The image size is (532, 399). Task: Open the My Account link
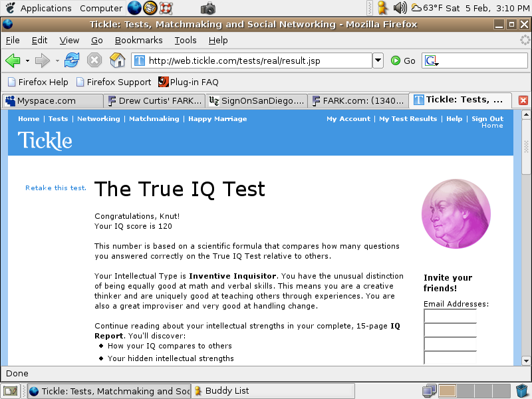point(348,119)
